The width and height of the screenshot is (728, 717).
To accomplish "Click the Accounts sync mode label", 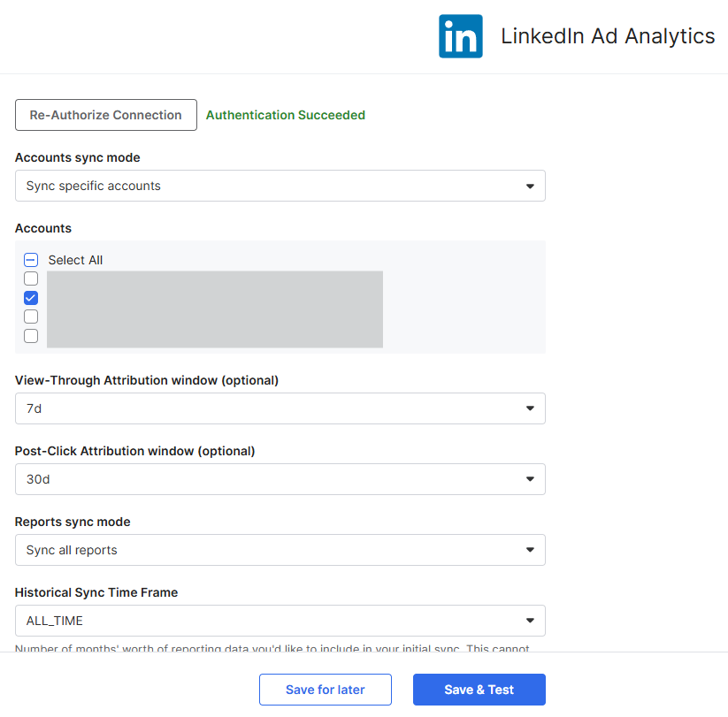I will (x=78, y=157).
